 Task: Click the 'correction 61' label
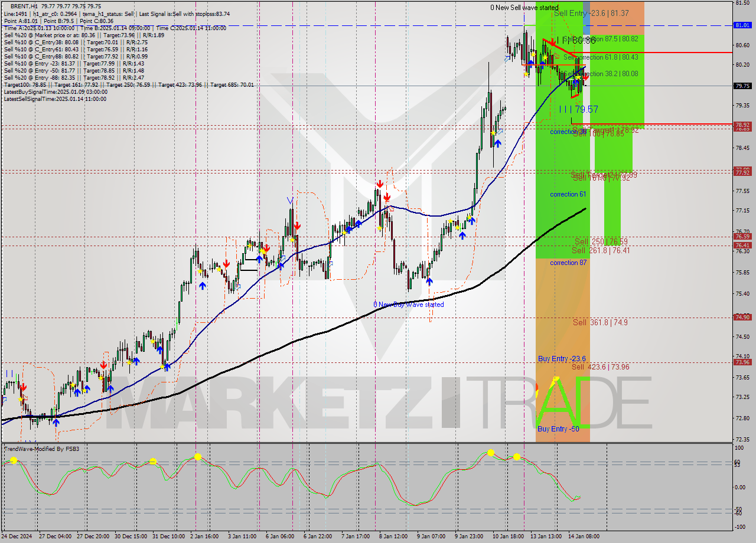click(x=568, y=194)
